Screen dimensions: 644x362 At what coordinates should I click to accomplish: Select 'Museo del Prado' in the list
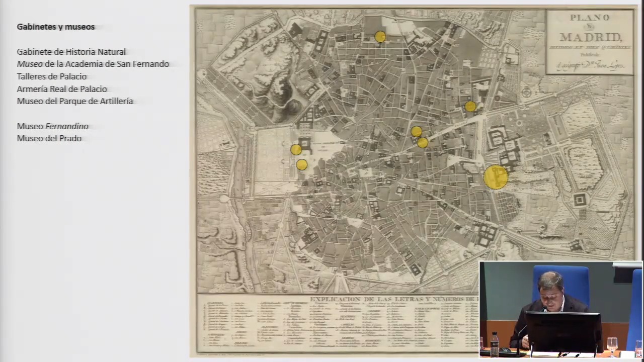click(x=49, y=138)
